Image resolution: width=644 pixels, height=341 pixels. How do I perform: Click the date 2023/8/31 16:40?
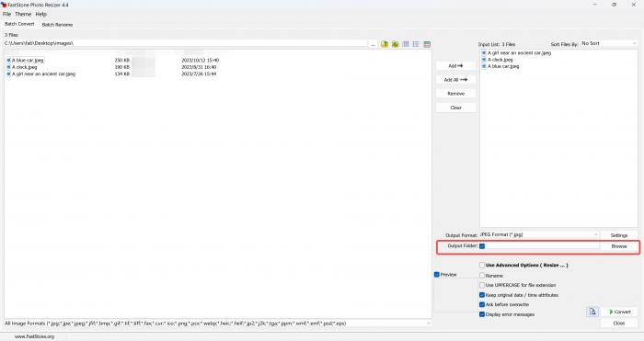coord(199,67)
